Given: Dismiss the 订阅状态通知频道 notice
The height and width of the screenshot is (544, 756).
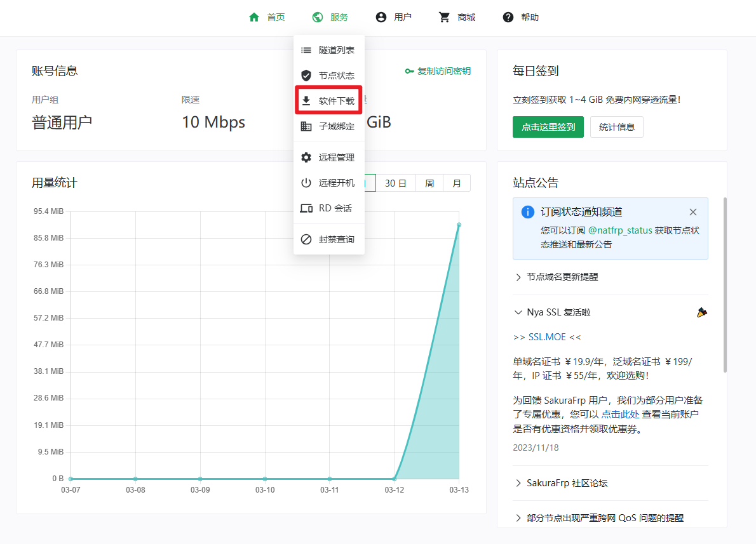Looking at the screenshot, I should pos(693,212).
